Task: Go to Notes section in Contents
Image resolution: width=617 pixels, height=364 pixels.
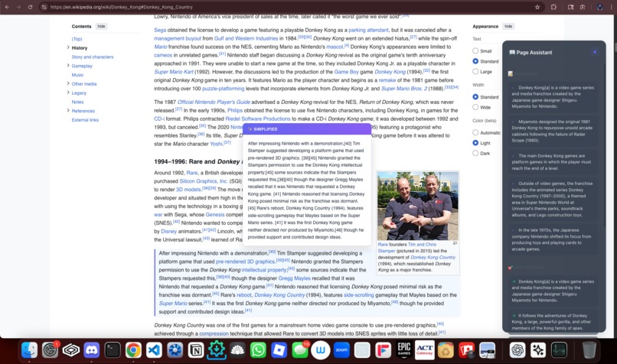Action: point(77,102)
